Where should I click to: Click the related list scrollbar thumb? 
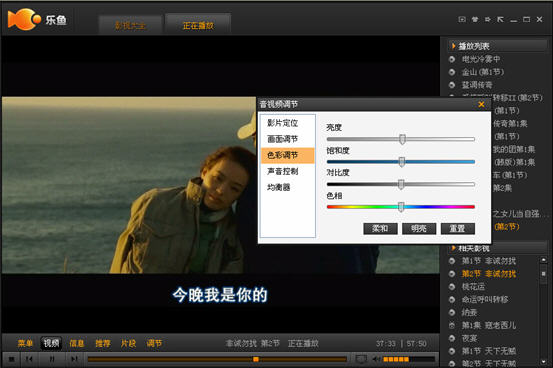[x=543, y=274]
